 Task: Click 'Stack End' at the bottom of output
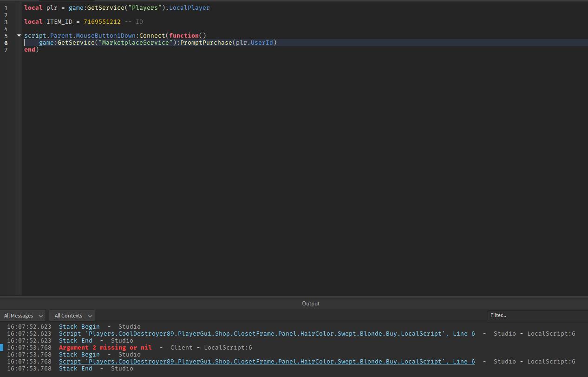[x=75, y=368]
